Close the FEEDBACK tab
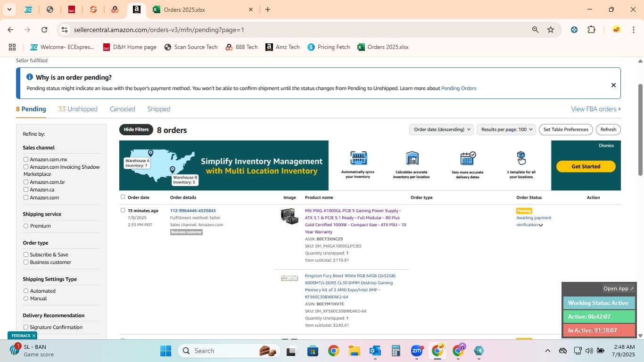The height and width of the screenshot is (362, 644). pyautogui.click(x=34, y=336)
